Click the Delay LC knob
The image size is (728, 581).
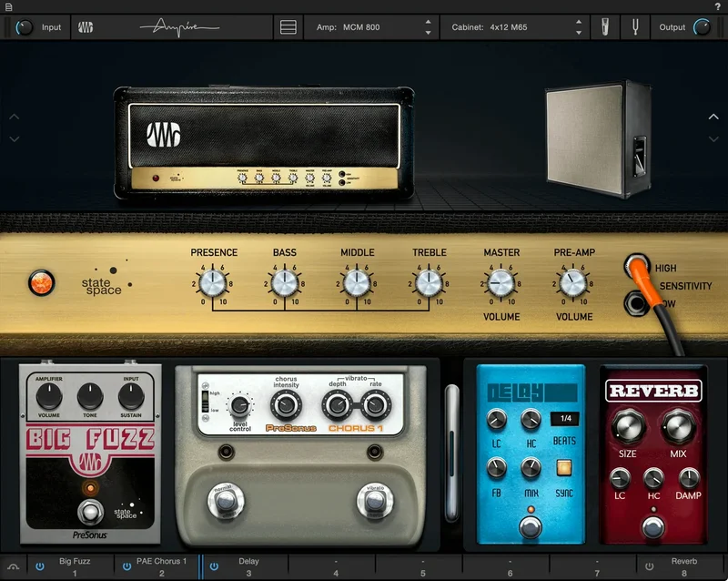[496, 419]
